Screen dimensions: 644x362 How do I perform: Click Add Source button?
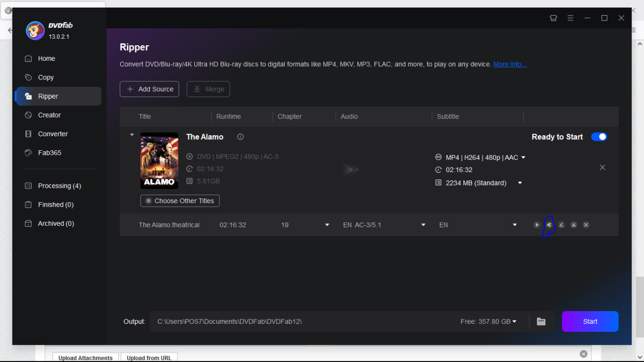[x=149, y=89]
